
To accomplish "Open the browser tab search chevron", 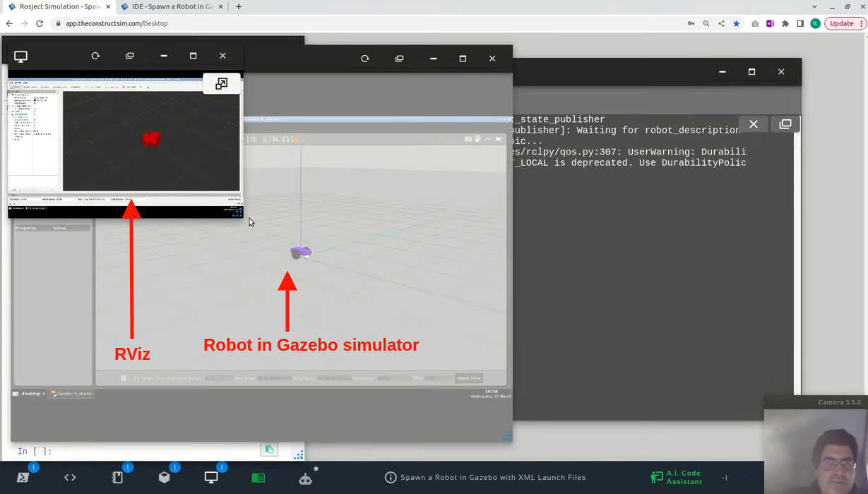I will click(x=814, y=6).
